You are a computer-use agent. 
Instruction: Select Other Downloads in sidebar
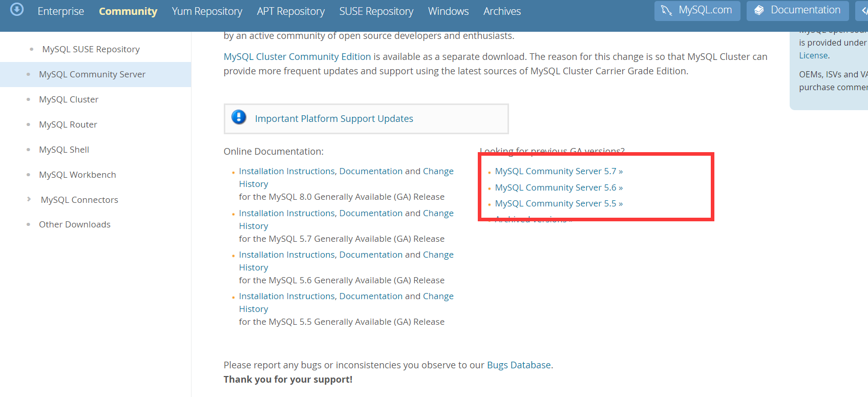(75, 224)
